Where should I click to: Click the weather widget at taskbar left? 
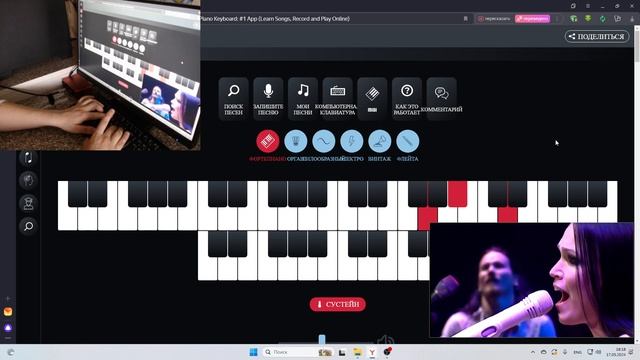(11, 352)
